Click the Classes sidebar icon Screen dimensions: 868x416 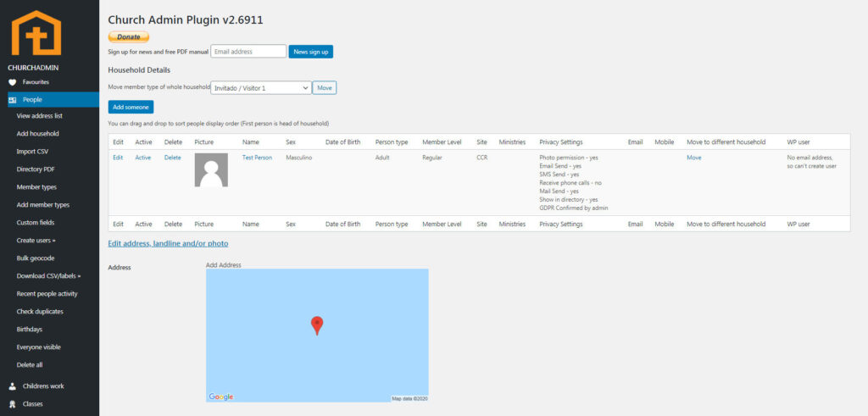point(12,404)
